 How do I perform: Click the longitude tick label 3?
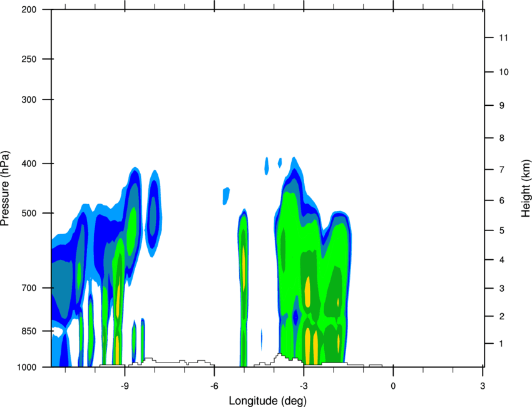coord(483,386)
